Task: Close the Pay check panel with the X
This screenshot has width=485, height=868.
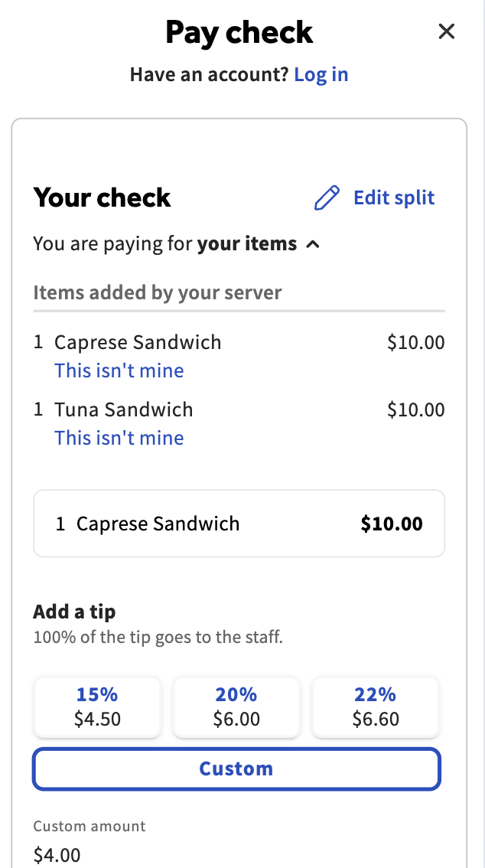Action: point(446,31)
